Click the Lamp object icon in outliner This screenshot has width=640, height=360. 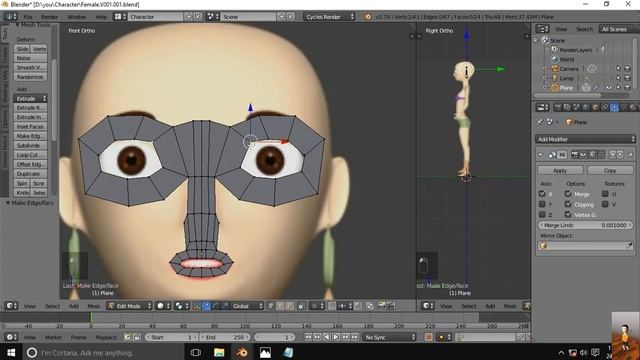pyautogui.click(x=554, y=78)
